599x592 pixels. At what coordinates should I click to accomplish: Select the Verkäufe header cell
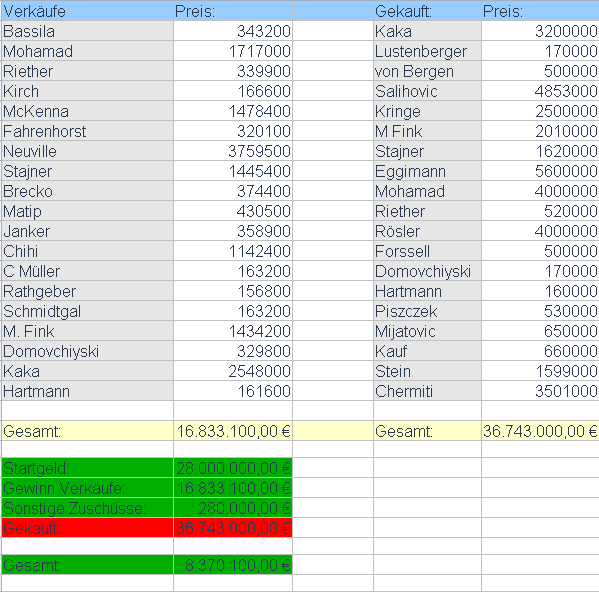pyautogui.click(x=87, y=11)
